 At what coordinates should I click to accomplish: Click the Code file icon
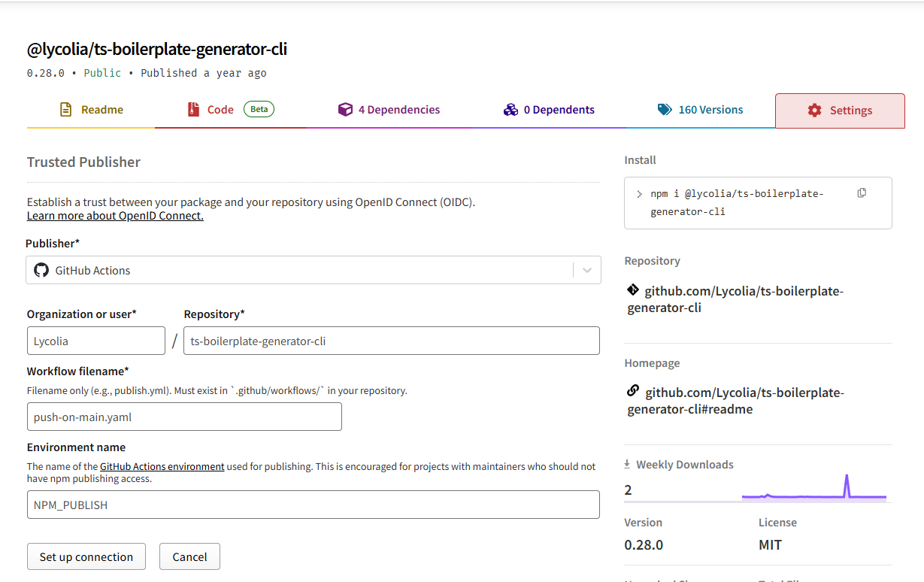click(194, 110)
